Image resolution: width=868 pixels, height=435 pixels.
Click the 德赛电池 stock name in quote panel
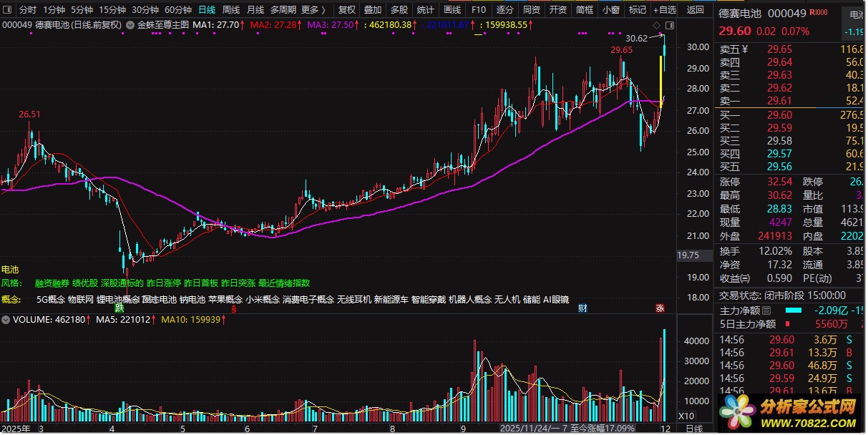[740, 13]
